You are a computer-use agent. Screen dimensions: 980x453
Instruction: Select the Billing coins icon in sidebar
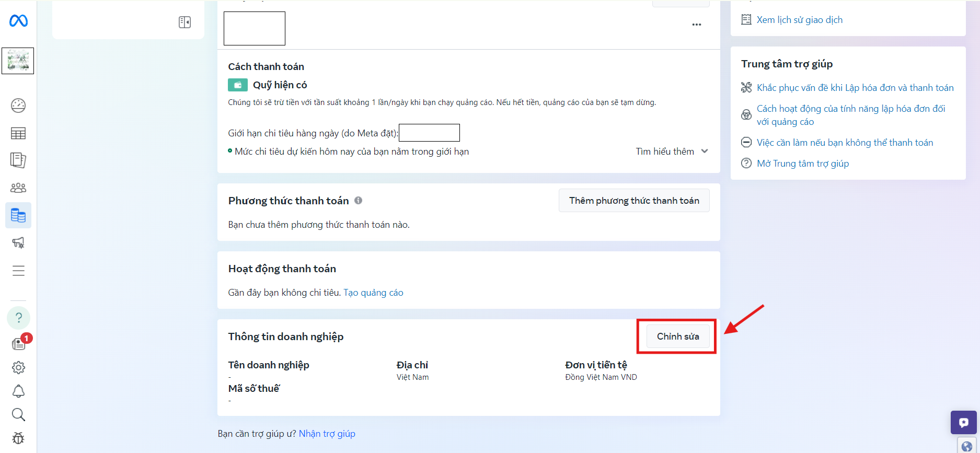(18, 215)
